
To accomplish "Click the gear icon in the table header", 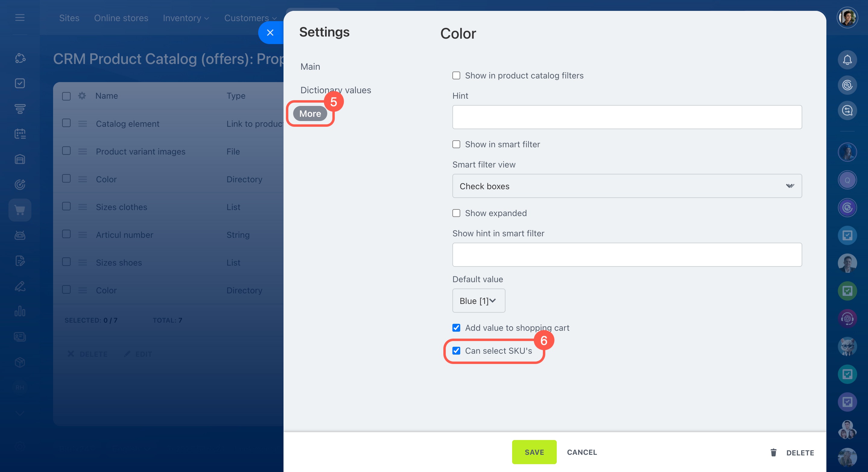I will click(x=82, y=96).
